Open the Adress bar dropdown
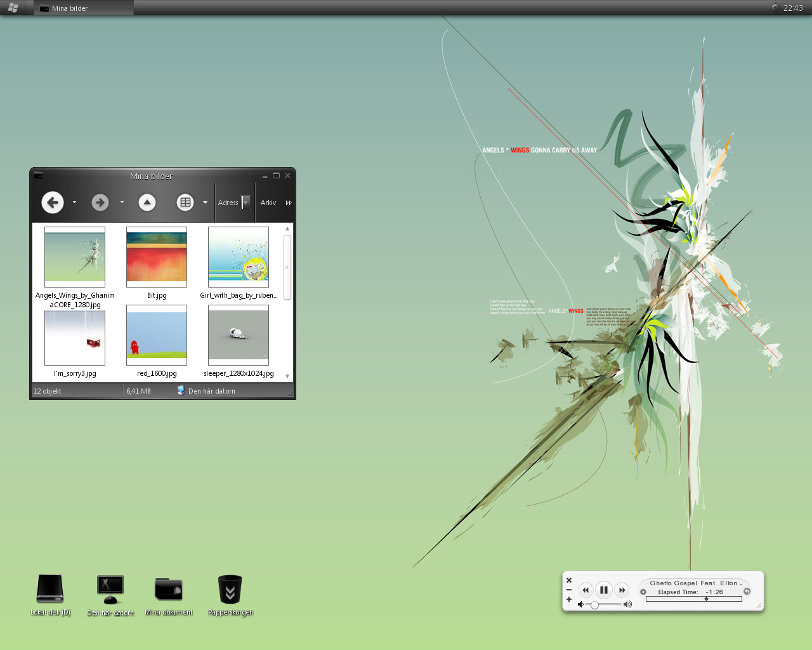This screenshot has width=812, height=650. click(x=246, y=202)
